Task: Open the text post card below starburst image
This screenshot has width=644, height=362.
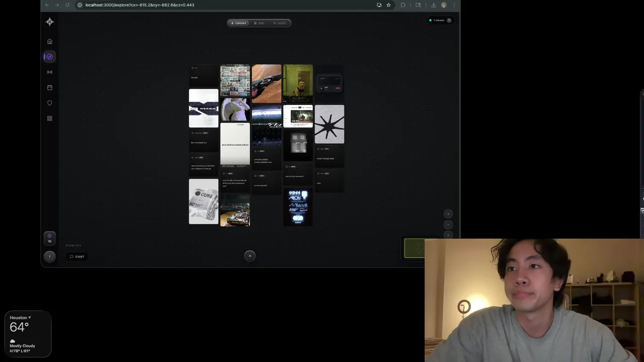Action: point(330,156)
